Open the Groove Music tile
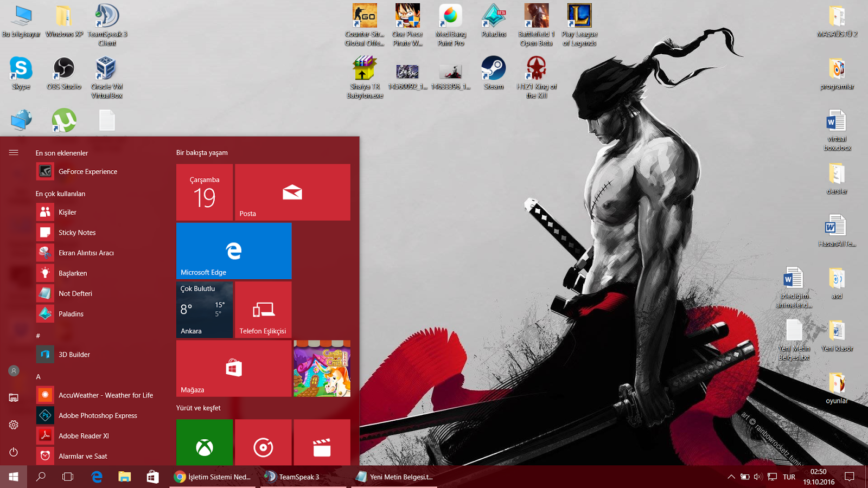 [263, 442]
